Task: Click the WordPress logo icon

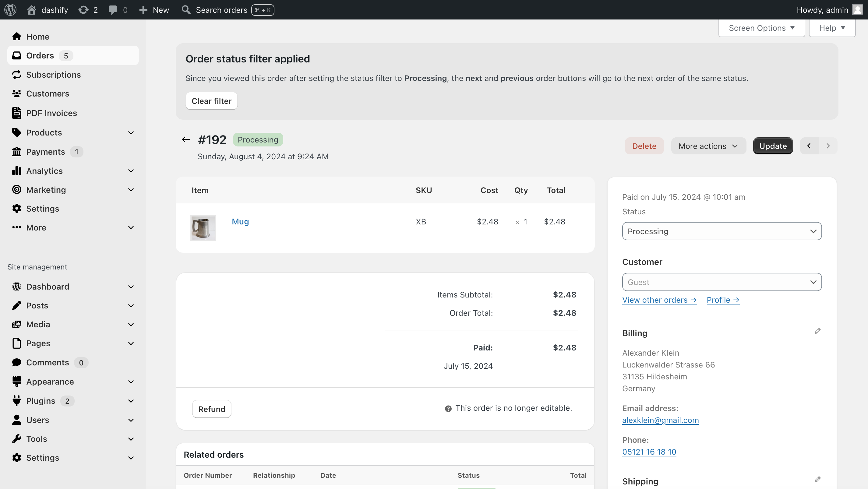Action: pyautogui.click(x=10, y=10)
